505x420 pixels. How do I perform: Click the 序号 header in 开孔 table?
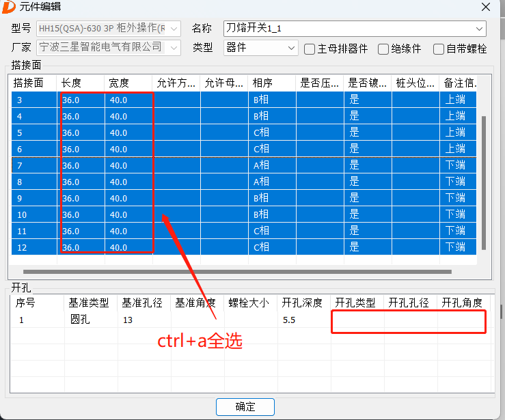point(37,303)
